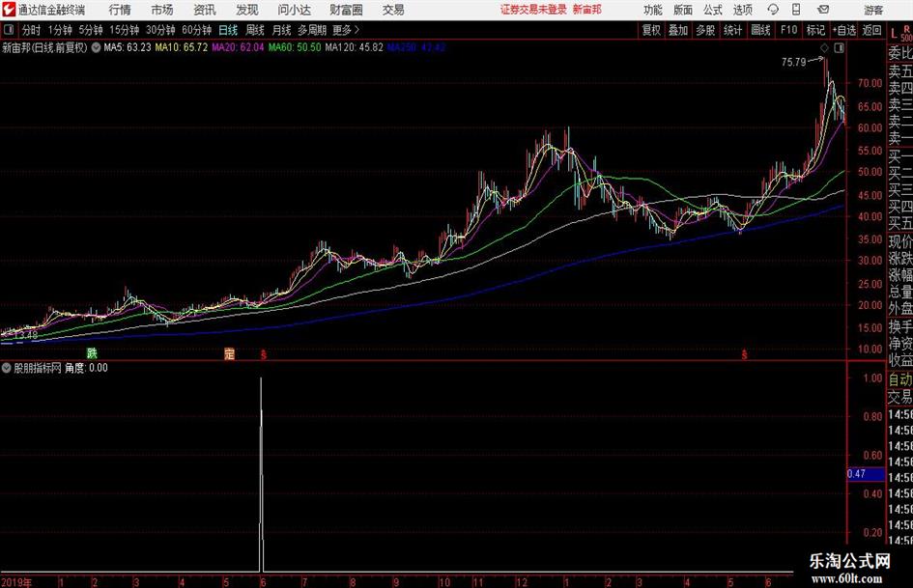Expand the 新宙邦 main chart settings arrow
This screenshot has width=913, height=588.
pos(96,47)
